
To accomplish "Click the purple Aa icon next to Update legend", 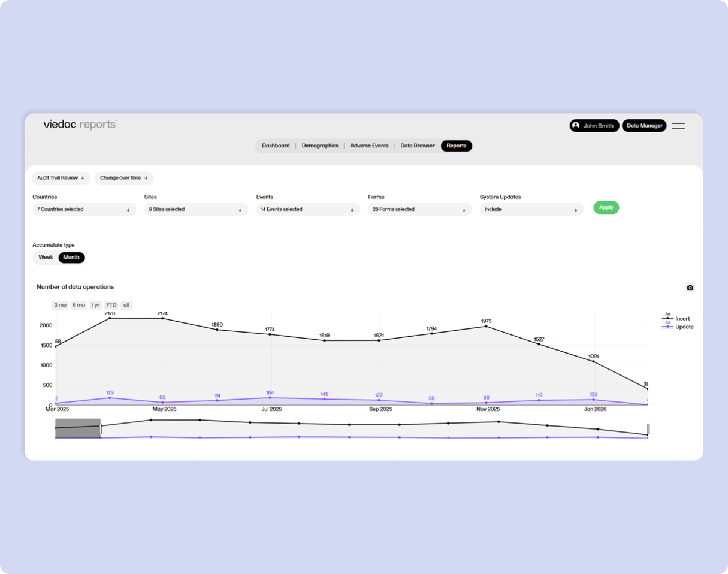I will [x=667, y=322].
